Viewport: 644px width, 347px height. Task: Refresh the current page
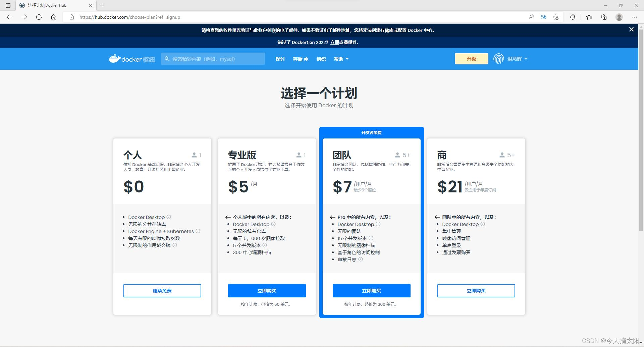[39, 17]
